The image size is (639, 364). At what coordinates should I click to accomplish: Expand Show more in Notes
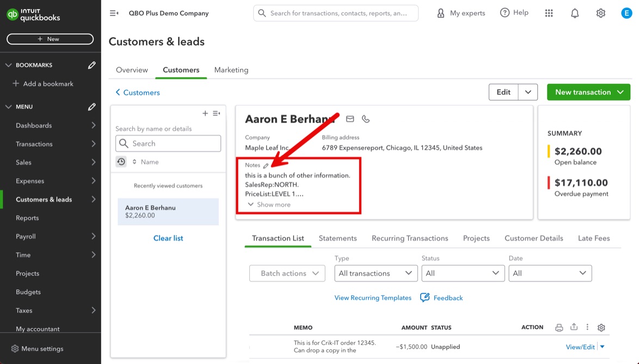pos(269,205)
